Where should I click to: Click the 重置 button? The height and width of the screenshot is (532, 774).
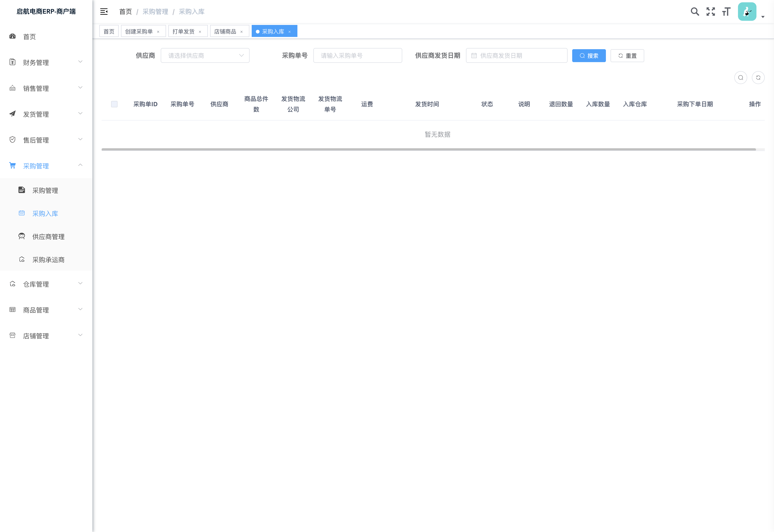coord(627,56)
